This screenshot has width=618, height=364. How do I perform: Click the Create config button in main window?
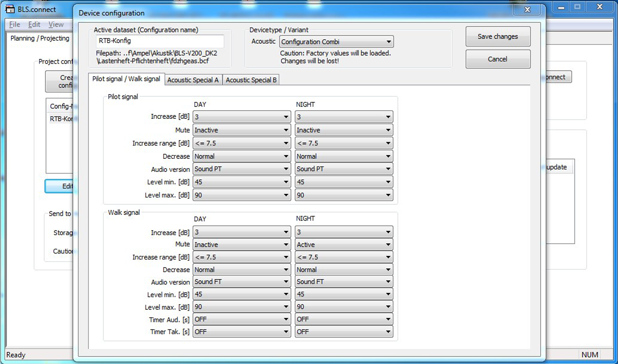pyautogui.click(x=60, y=81)
